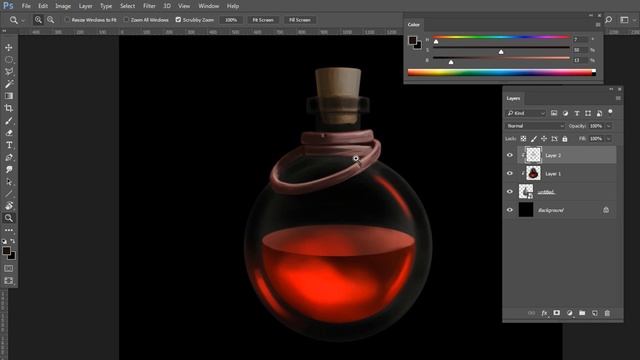The width and height of the screenshot is (640, 360).
Task: Open the Layer menu
Action: click(x=85, y=6)
